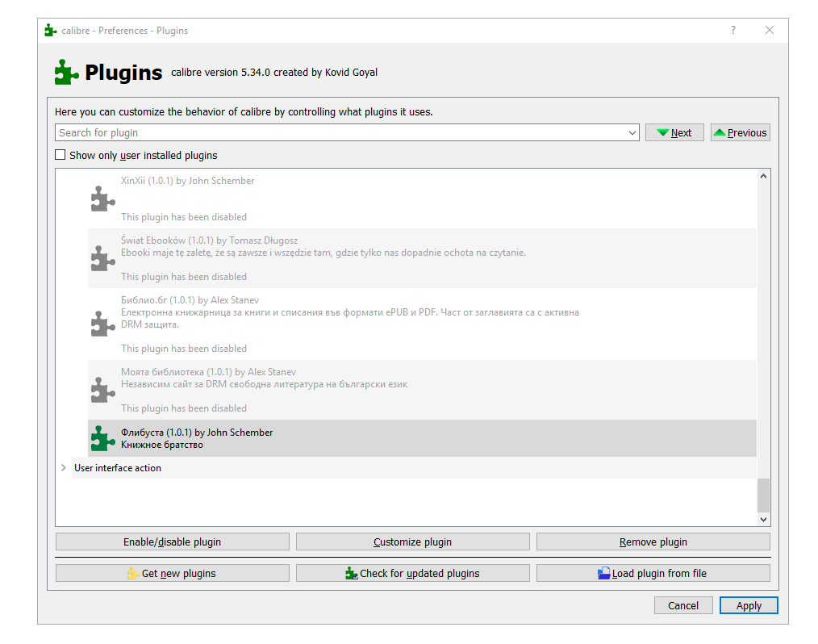Enable Show only user installed plugins
Image resolution: width=818 pixels, height=644 pixels.
click(x=61, y=155)
